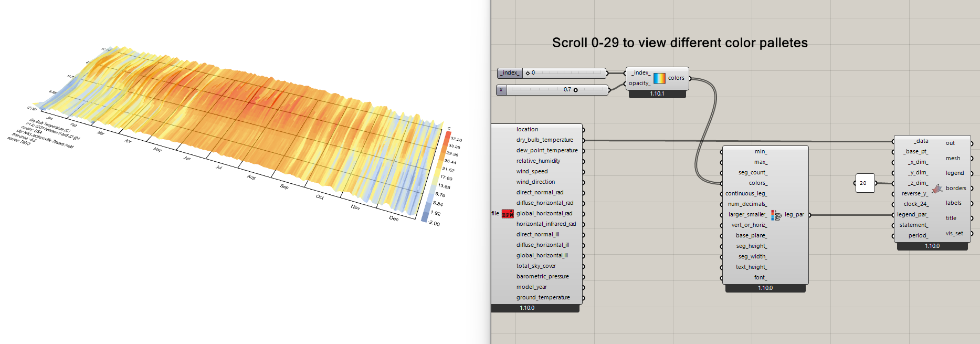Click the opacity slider grip at 0.7
Viewport: 980px width, 344px height.
(575, 90)
